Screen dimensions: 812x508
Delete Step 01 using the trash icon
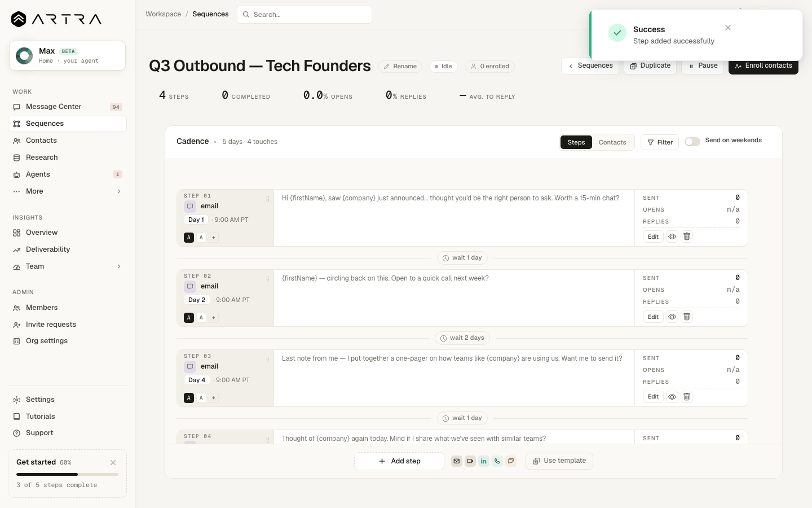click(x=687, y=237)
